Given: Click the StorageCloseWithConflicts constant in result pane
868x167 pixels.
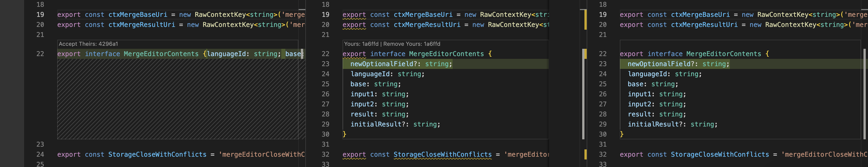Looking at the screenshot, I should point(723,154).
